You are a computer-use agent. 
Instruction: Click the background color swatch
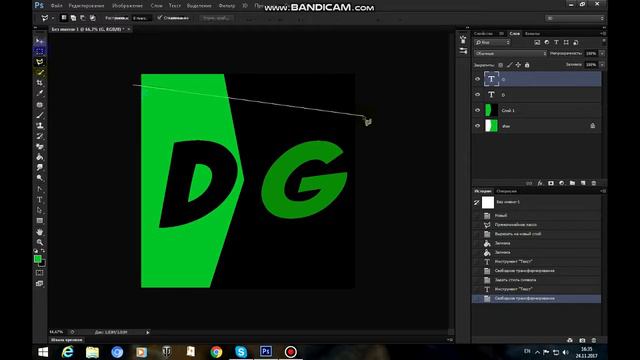[42, 264]
